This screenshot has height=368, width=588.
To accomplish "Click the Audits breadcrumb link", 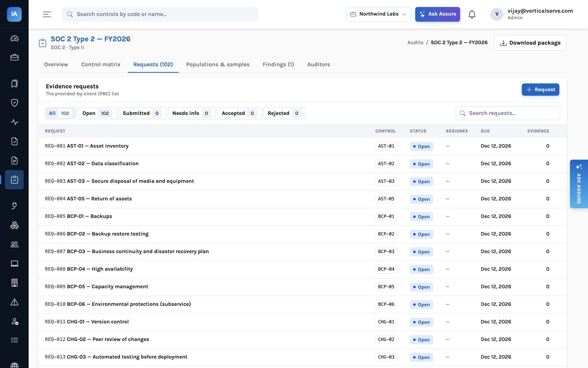I will coord(415,42).
